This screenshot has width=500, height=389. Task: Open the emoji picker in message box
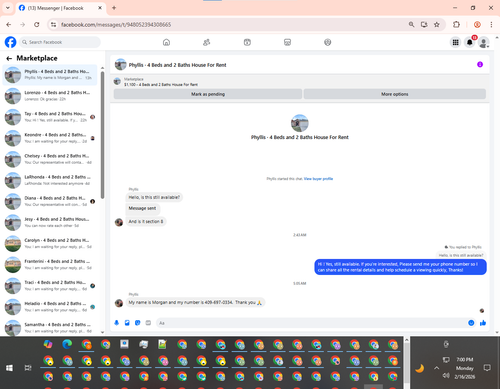click(471, 323)
